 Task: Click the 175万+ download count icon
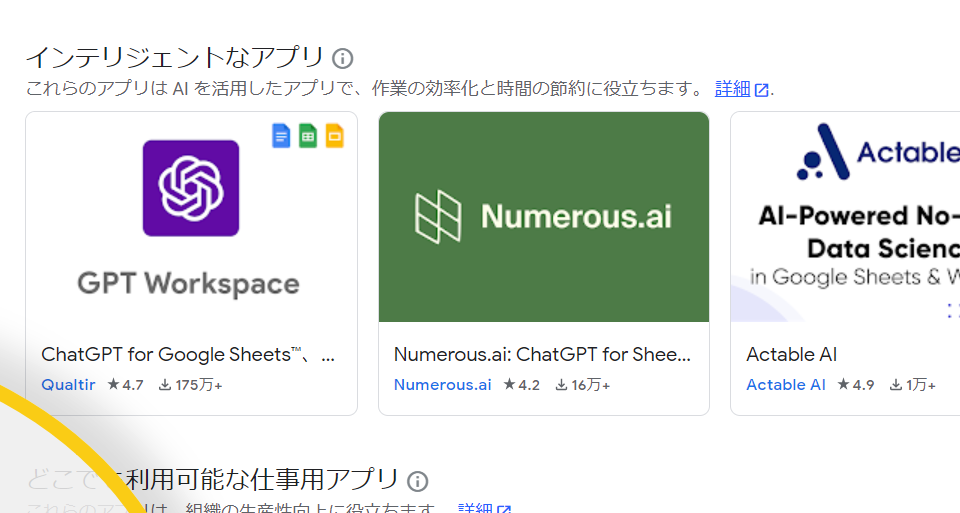pos(165,385)
